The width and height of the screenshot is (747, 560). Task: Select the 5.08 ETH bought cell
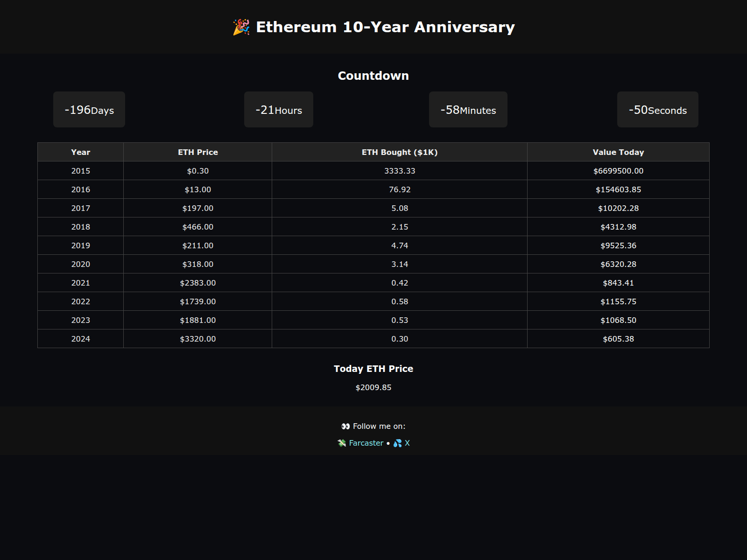tap(400, 208)
